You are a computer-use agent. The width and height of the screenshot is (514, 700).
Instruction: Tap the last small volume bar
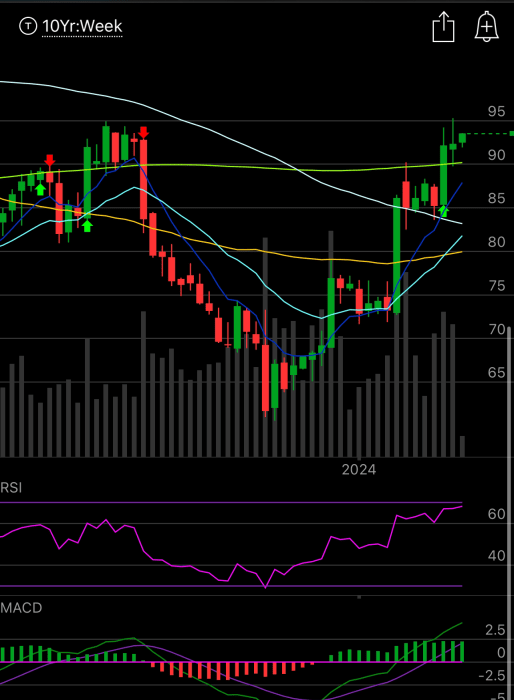[462, 446]
